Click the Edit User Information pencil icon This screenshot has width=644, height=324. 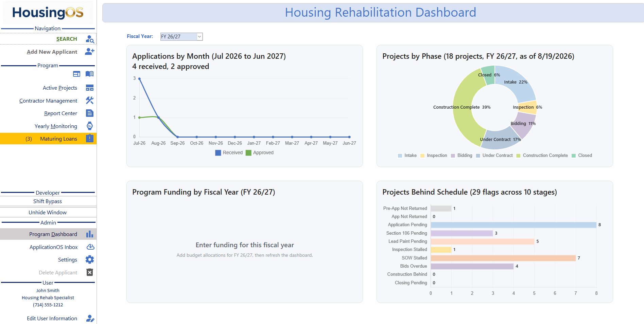pos(90,318)
